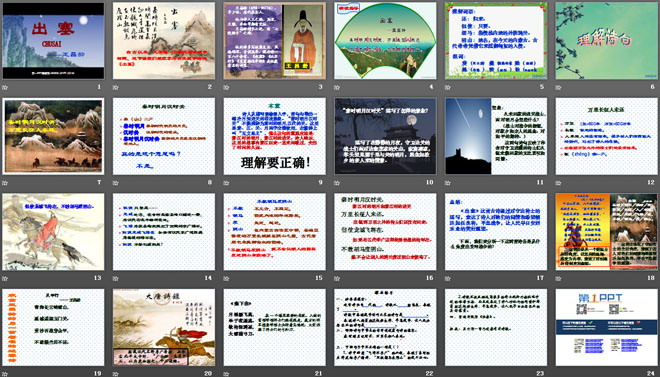Image resolution: width=660 pixels, height=377 pixels.
Task: Click slide number label 12
Action: 651,183
